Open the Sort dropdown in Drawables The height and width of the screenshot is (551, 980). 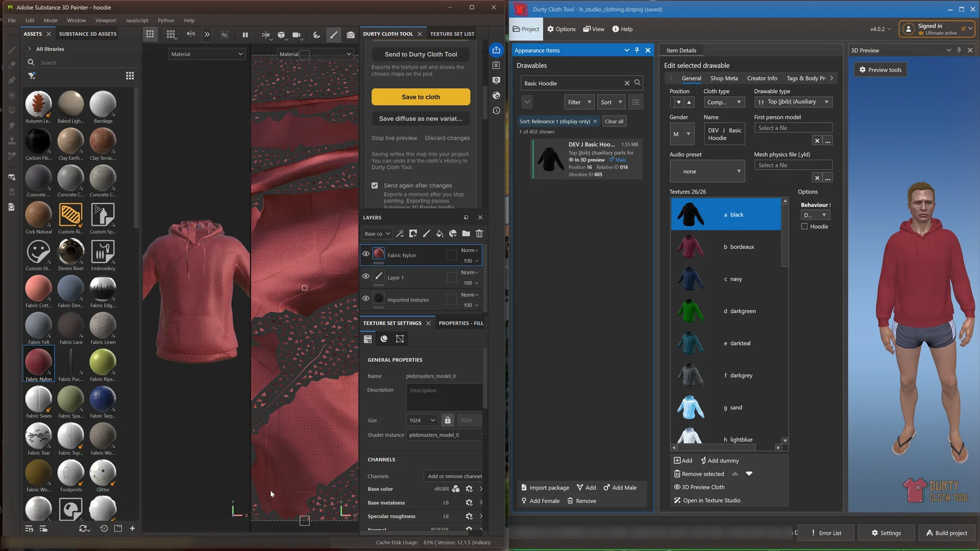(x=611, y=102)
